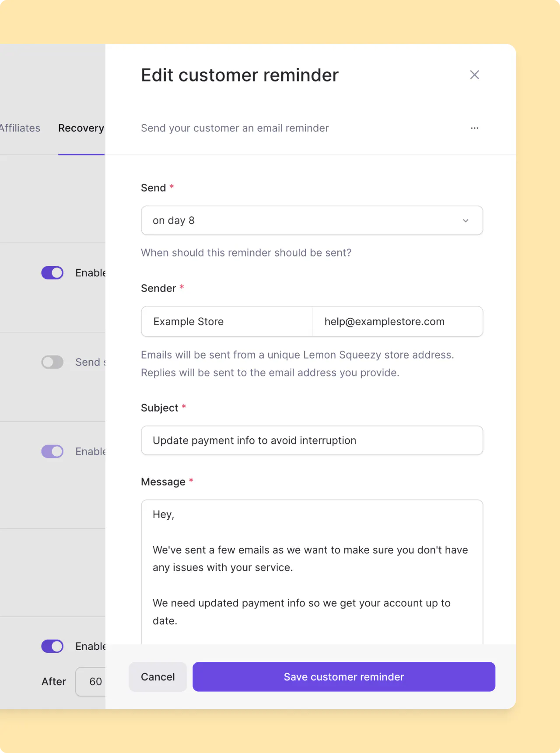Select the "on day 8" value text

[x=174, y=221]
